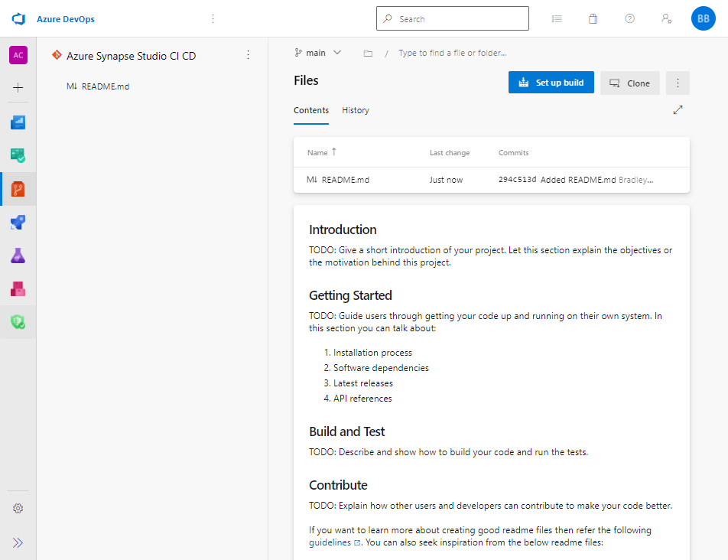Open the Azure DevOps home link
The height and width of the screenshot is (560, 728).
66,19
